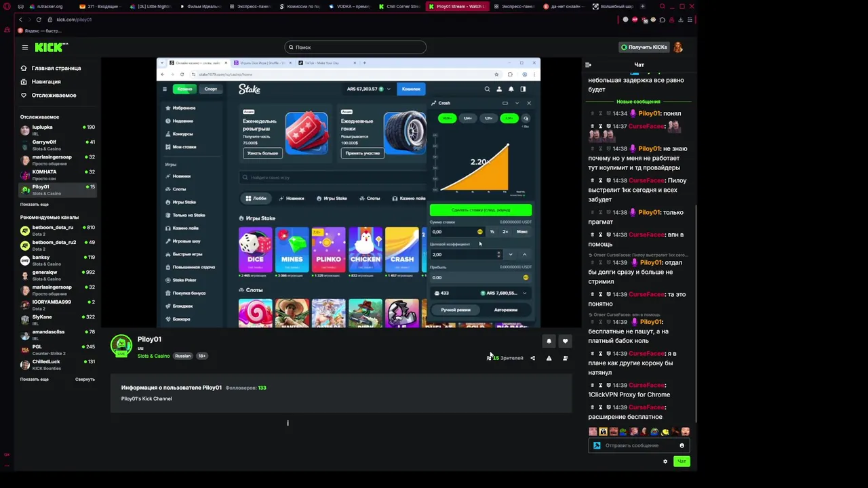Screen dimensions: 868x488
Task: Click 2× bet amount button
Action: click(x=505, y=232)
